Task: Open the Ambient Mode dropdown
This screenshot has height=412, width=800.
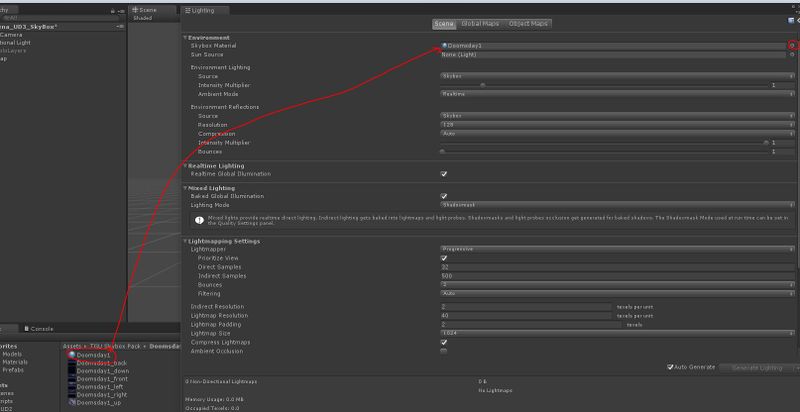Action: click(617, 94)
